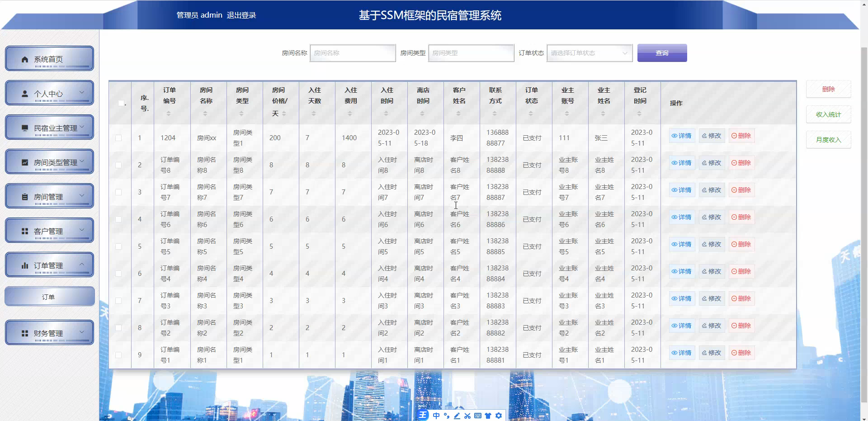Check the row for 订单编号5
Image resolution: width=868 pixels, height=421 pixels.
tap(118, 246)
